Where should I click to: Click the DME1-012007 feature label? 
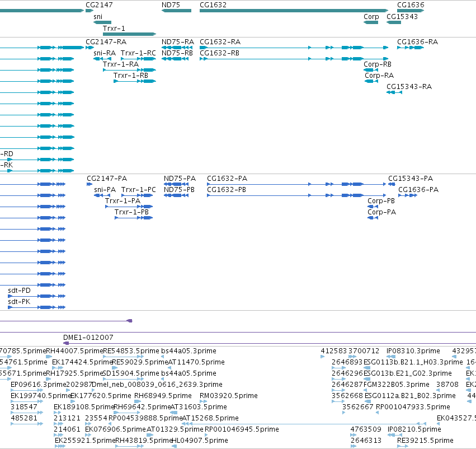pos(88,338)
